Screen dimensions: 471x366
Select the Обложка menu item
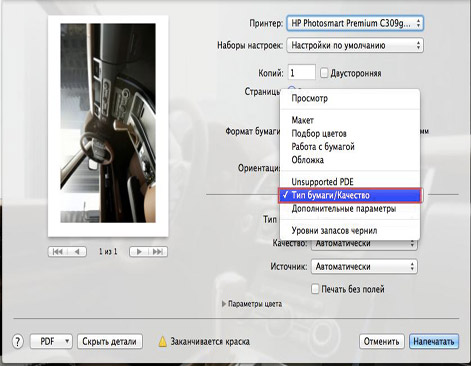tap(350, 160)
